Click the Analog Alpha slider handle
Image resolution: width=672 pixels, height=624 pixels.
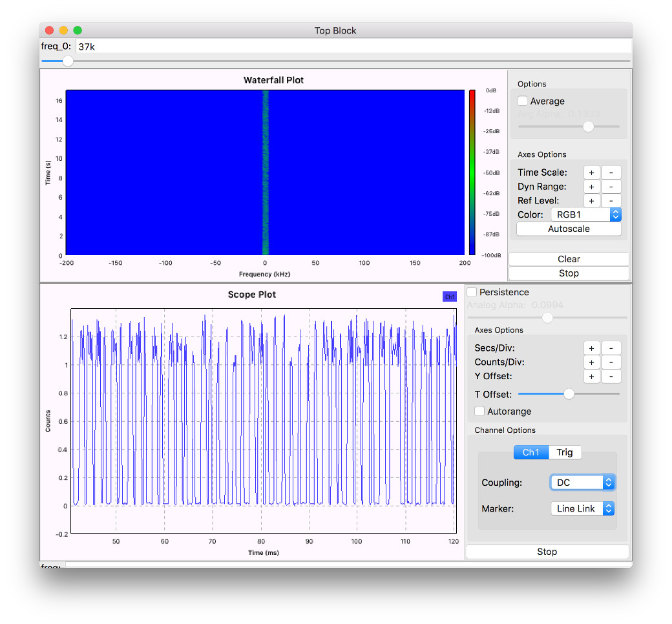tap(547, 318)
